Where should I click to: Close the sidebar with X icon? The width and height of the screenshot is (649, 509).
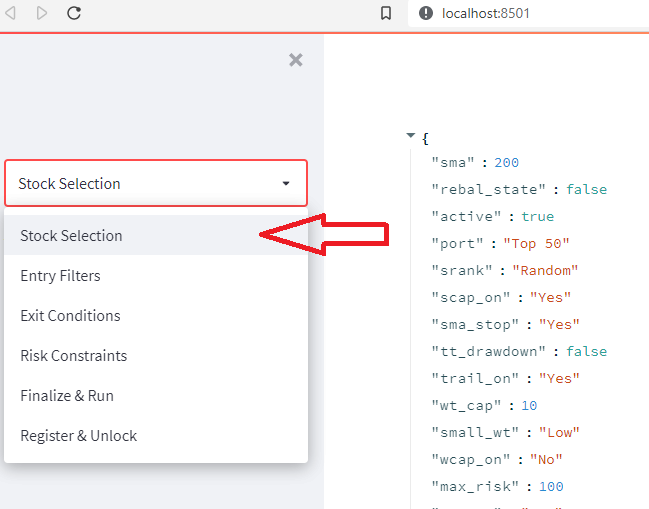point(296,60)
